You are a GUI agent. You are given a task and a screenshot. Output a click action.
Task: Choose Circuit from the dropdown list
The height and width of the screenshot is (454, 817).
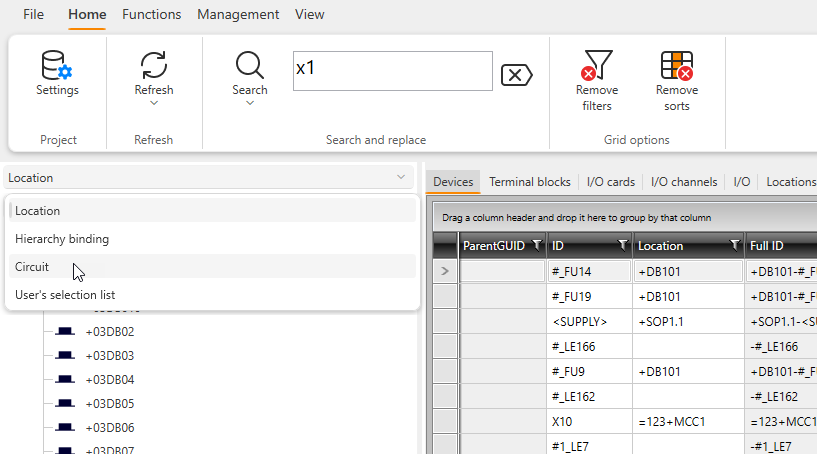point(32,267)
